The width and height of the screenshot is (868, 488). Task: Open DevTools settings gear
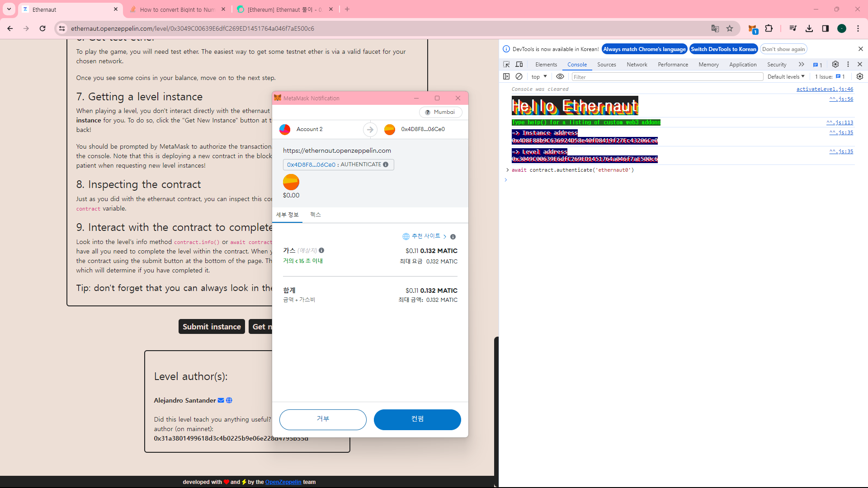pos(835,64)
